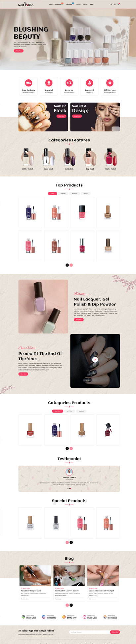Select the Payment money bag icon
Image resolution: width=136 pixels, height=644 pixels.
pos(89,83)
